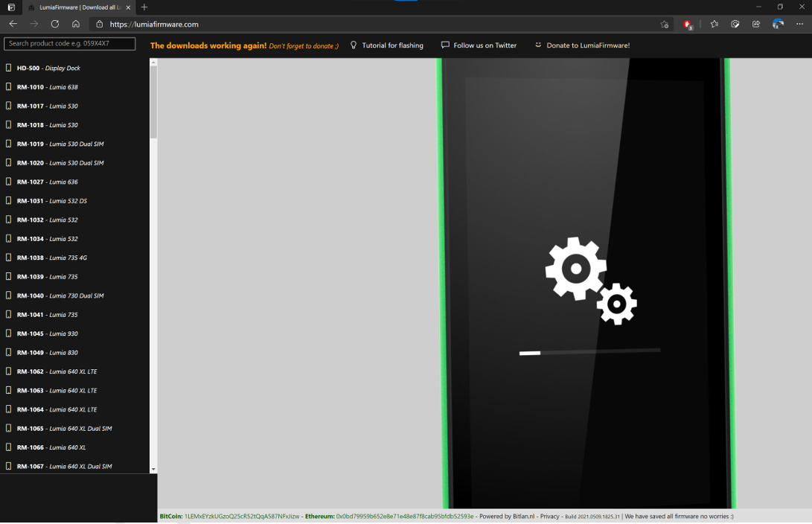Click the Privacy link in footer
812x524 pixels.
pos(549,516)
